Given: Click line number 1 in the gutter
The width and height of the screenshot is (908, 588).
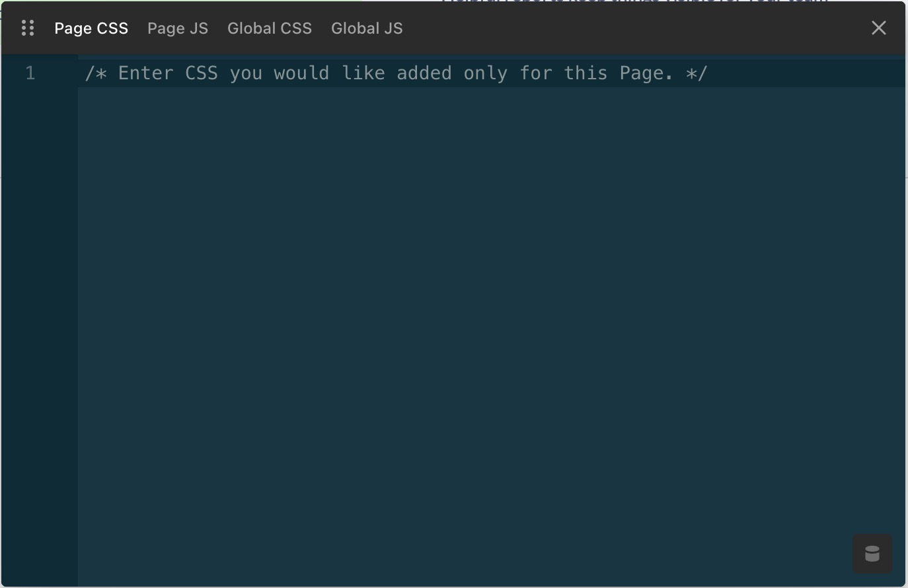Looking at the screenshot, I should (x=30, y=73).
